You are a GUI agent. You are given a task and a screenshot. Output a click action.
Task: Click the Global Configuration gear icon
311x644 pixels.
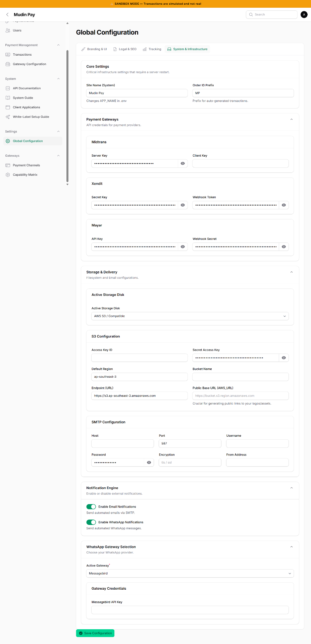tap(8, 141)
